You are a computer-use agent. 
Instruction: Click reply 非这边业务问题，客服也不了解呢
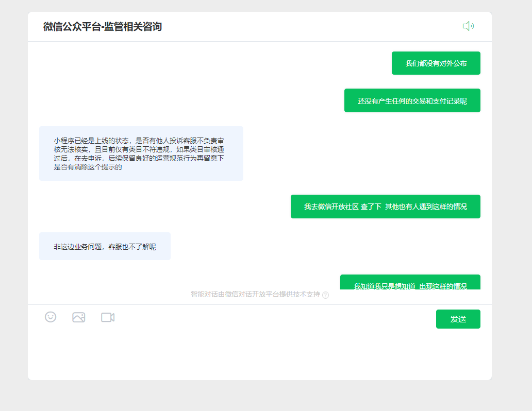click(105, 247)
